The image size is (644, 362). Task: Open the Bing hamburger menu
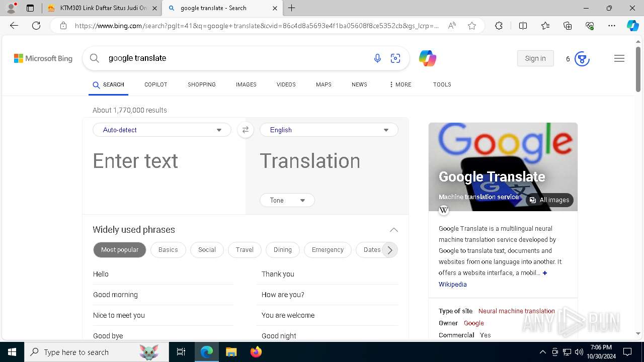619,58
